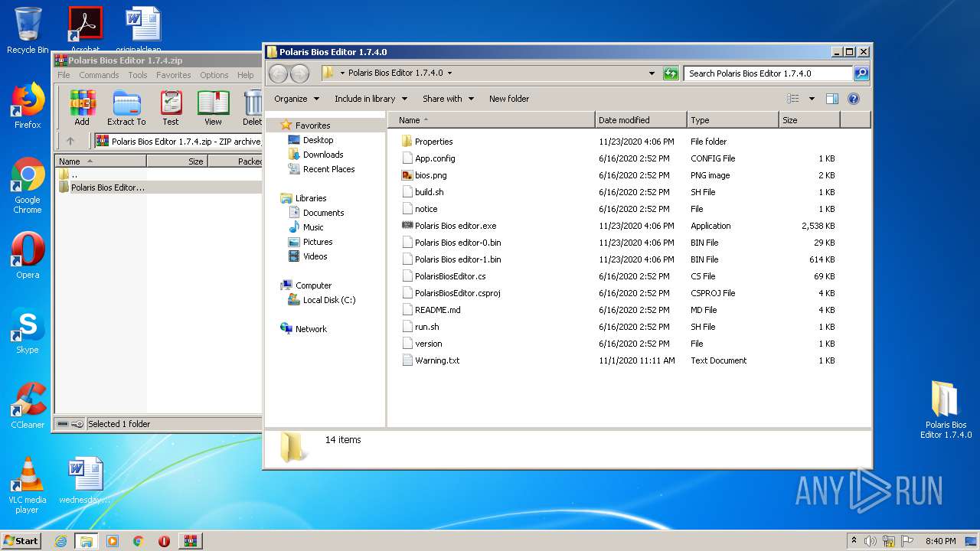Go up one level in WinRAR

pyautogui.click(x=70, y=141)
